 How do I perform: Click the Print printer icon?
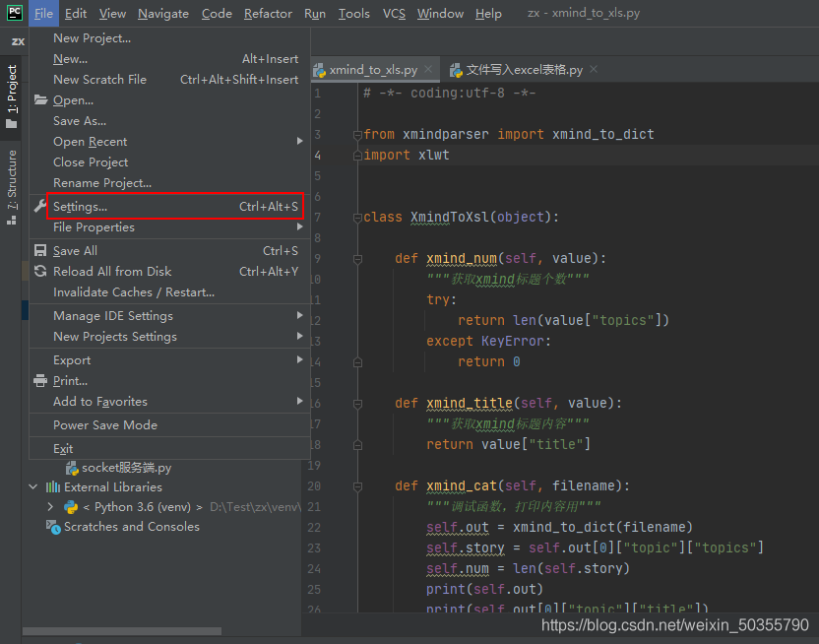40,381
